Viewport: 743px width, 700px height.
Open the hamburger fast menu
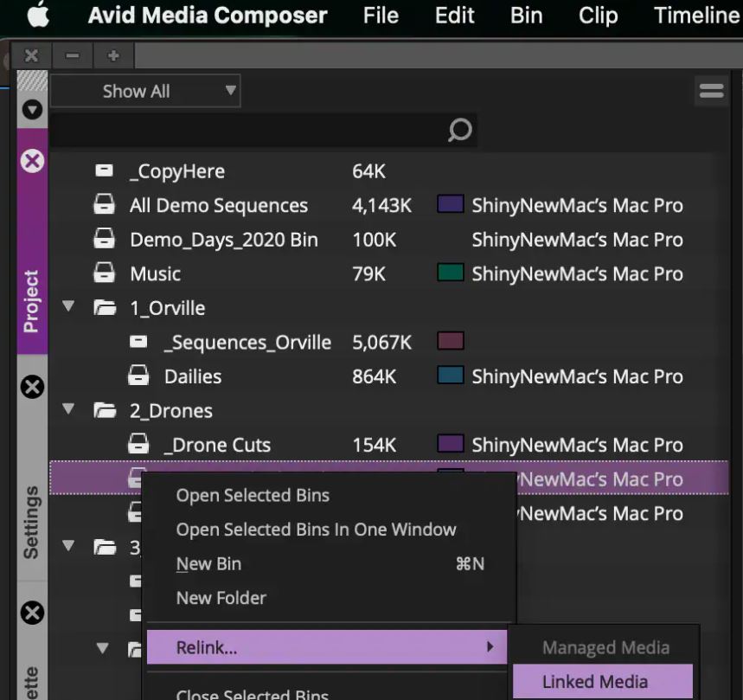pos(711,91)
